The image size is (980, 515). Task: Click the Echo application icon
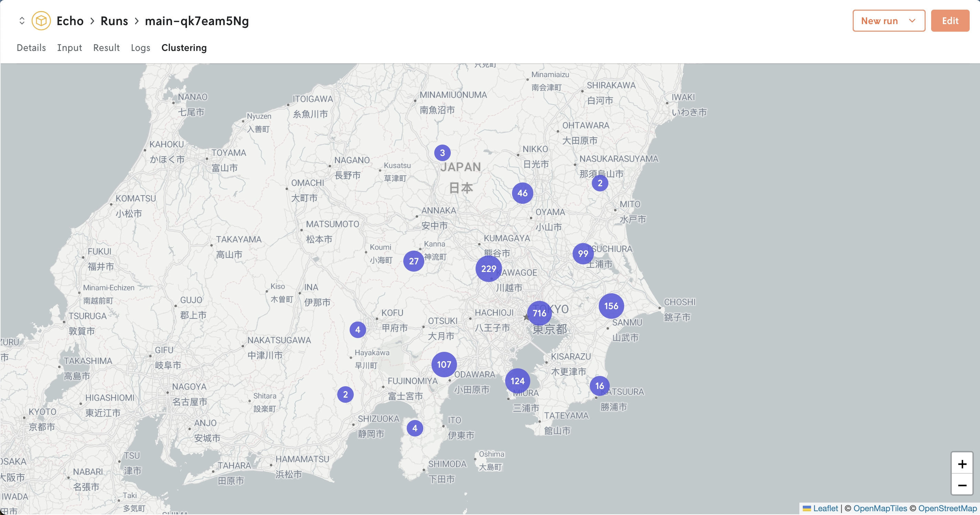[x=41, y=20]
